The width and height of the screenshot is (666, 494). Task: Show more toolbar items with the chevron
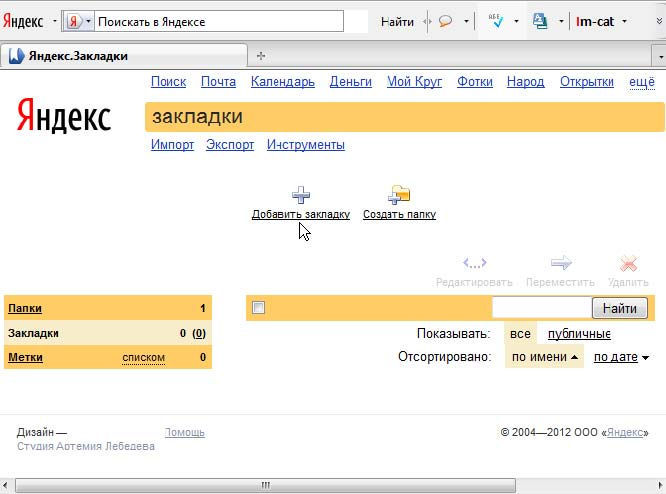tap(659, 21)
